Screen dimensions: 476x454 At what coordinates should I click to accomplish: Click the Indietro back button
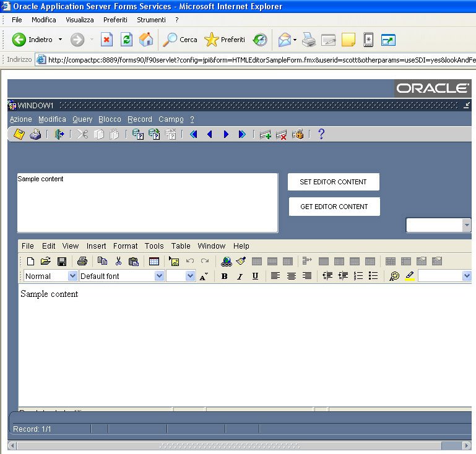pyautogui.click(x=32, y=40)
